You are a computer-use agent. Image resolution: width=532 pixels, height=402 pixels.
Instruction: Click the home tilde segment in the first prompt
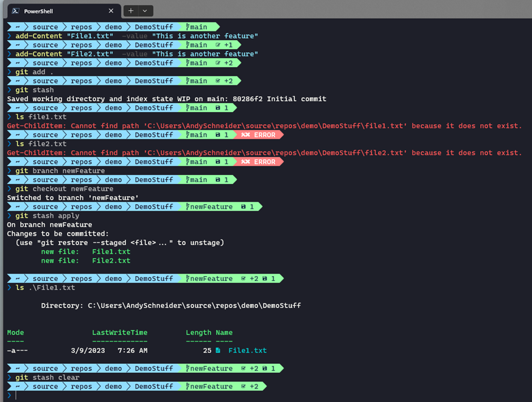coord(18,27)
